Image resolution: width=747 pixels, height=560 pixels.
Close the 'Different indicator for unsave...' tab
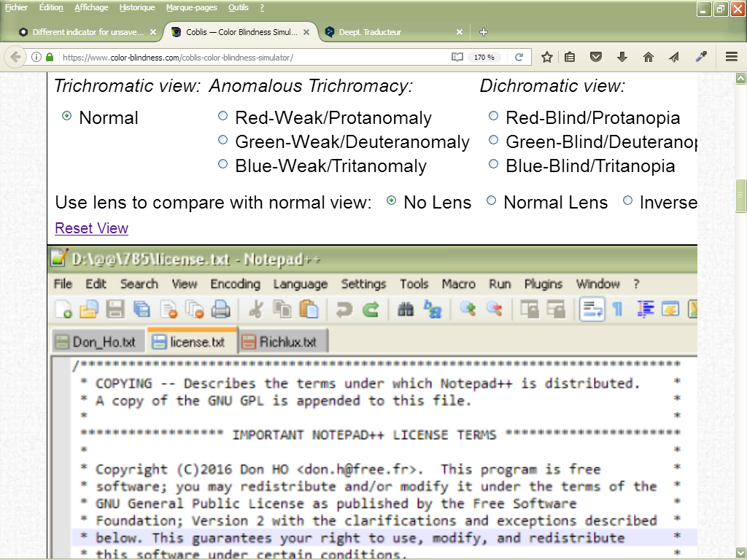(153, 32)
